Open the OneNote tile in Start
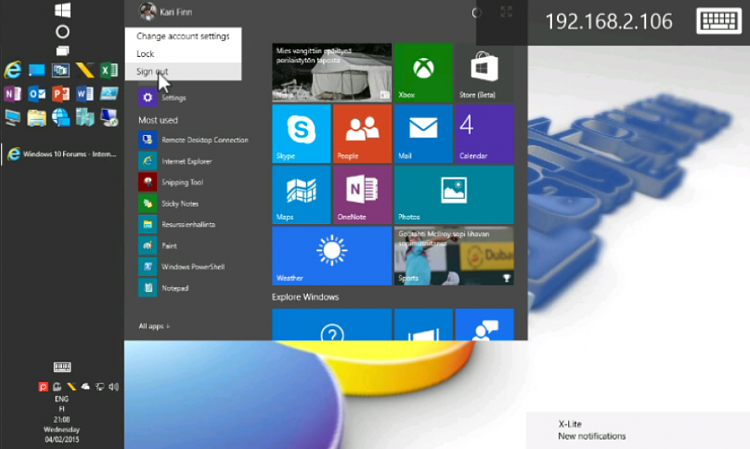The width and height of the screenshot is (750, 449). tap(362, 195)
